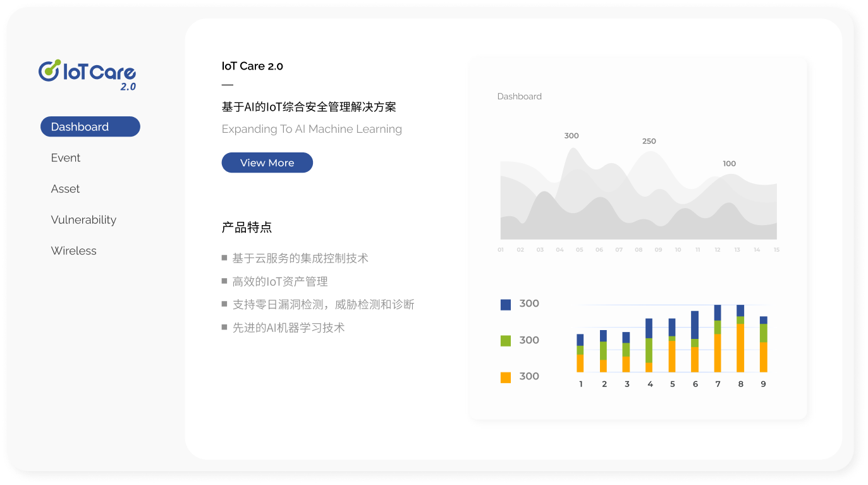Click the 300 value beside the blue legend
Viewport: 868px width, 485px height.
[529, 304]
